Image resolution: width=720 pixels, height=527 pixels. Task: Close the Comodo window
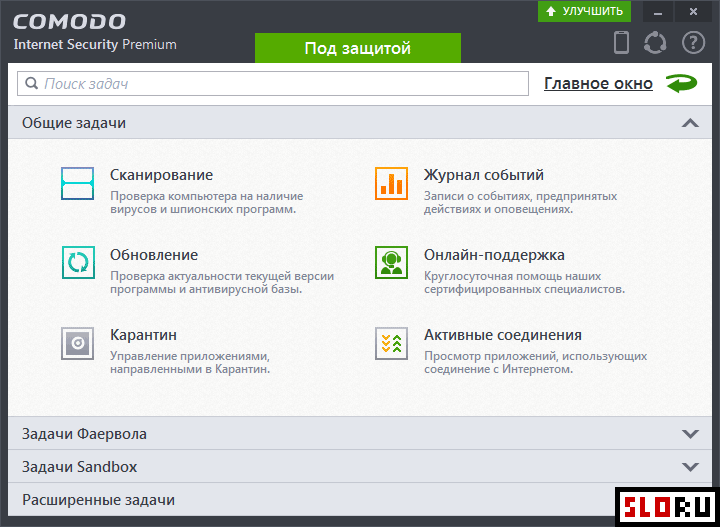(x=693, y=12)
